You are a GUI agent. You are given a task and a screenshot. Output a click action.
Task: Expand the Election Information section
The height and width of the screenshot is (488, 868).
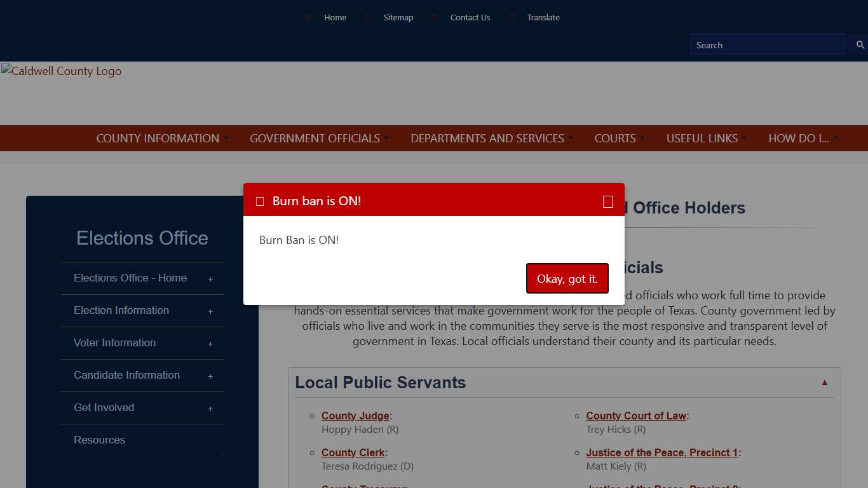click(210, 311)
